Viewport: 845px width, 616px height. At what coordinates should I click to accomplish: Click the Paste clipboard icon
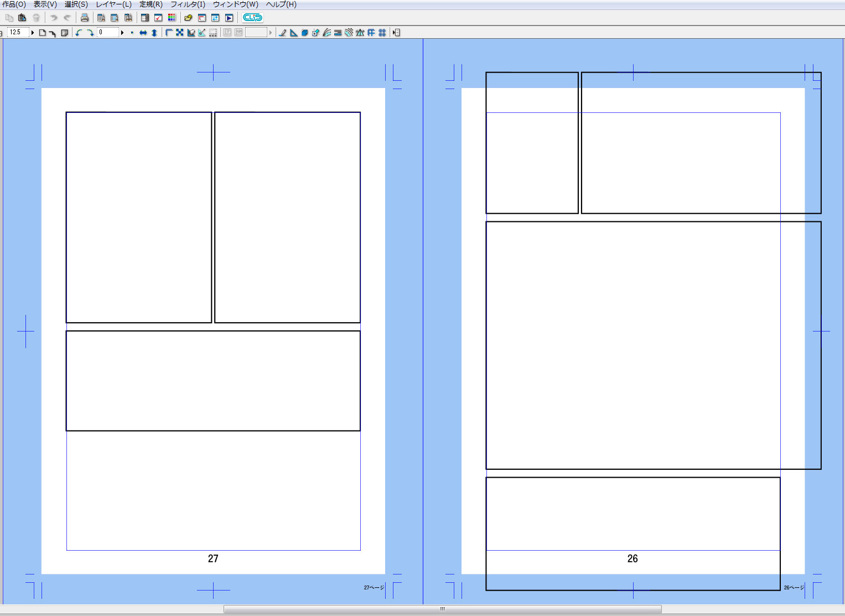point(22,18)
